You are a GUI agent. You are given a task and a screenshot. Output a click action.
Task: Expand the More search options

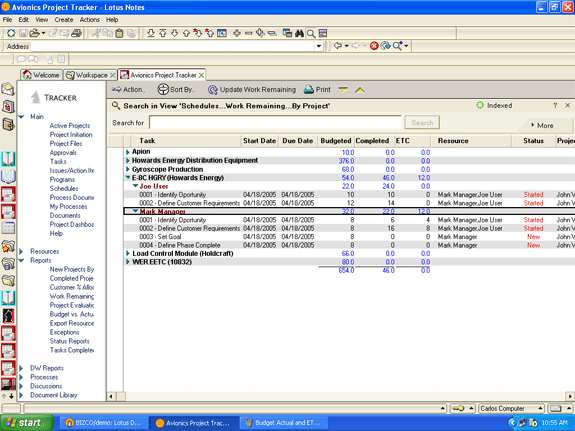[542, 125]
